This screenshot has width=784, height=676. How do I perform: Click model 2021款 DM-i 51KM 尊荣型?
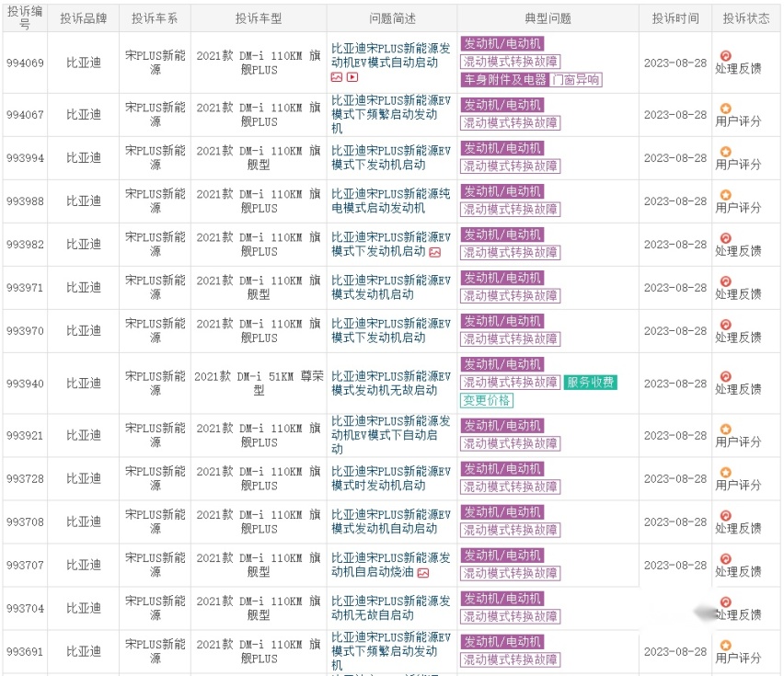click(x=259, y=384)
